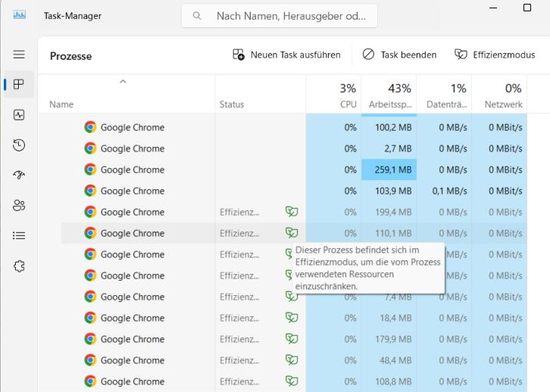Click "Task beenden" button
The height and width of the screenshot is (392, 550).
tap(399, 54)
